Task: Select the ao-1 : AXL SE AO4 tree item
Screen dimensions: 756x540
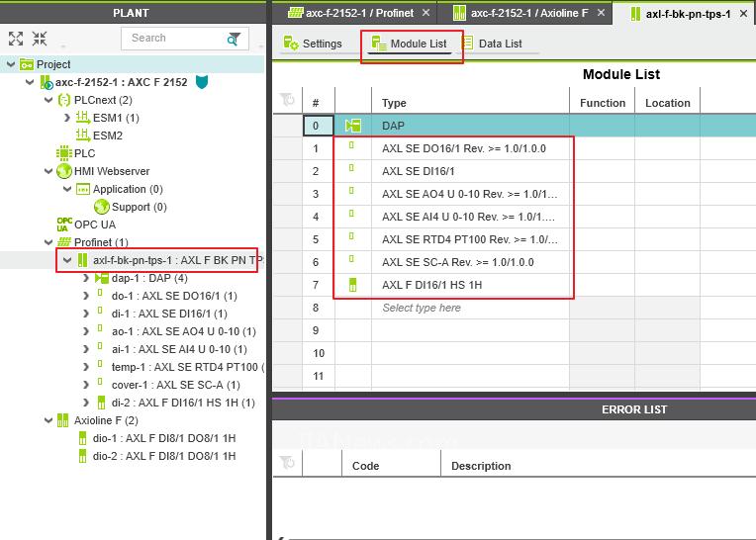Action: (184, 331)
